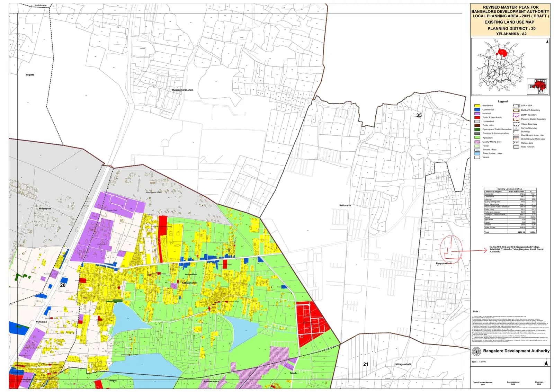Select the gray Transport & Communication swatch

pos(477,133)
